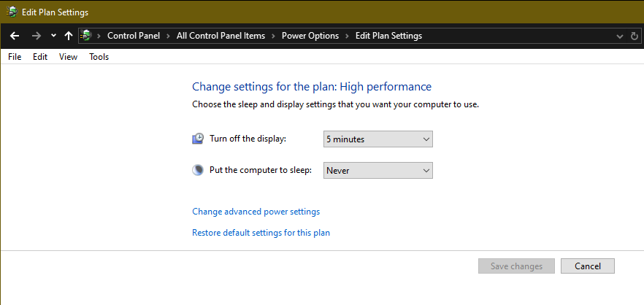644x305 pixels.
Task: Click the Back arrow navigation button
Action: (x=15, y=36)
